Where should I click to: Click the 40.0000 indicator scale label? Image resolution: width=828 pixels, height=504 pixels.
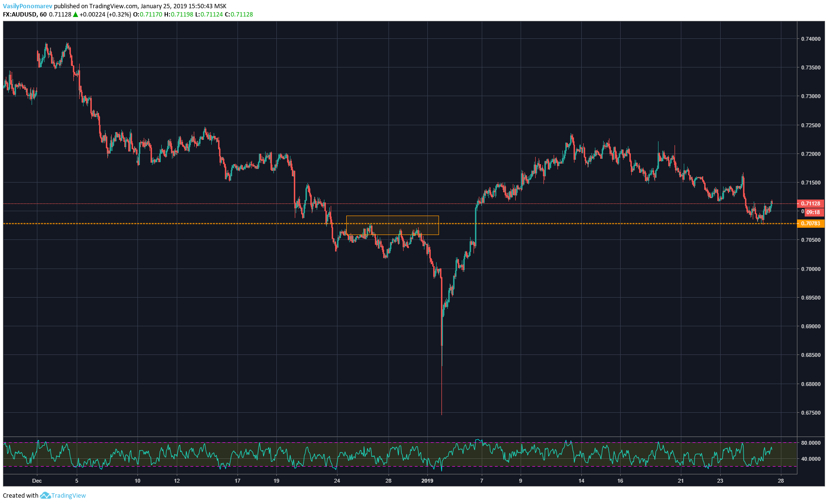pyautogui.click(x=811, y=459)
